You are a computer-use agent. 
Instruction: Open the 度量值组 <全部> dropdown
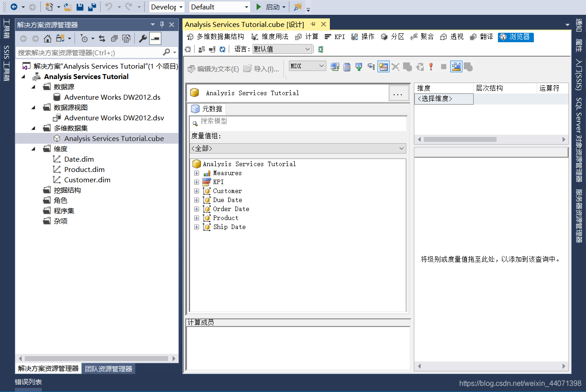tap(298, 148)
